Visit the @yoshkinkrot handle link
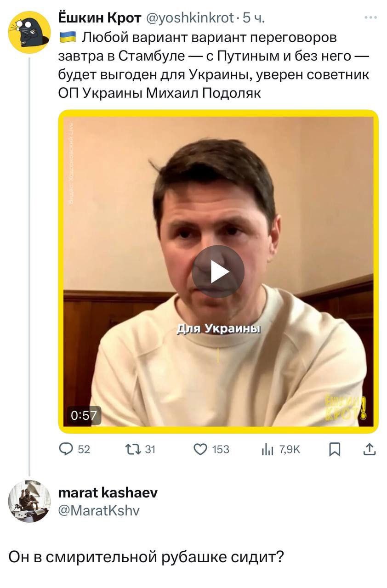Viewport: 387px width, 588px height. (x=189, y=18)
